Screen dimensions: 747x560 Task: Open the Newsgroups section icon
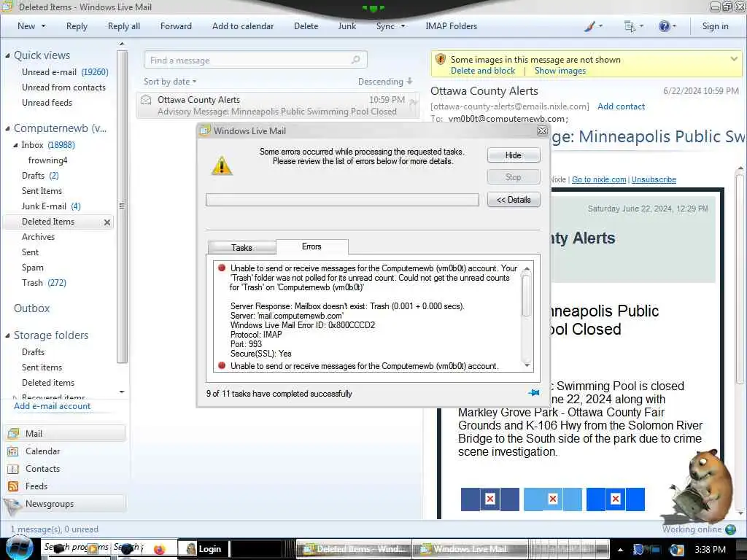pyautogui.click(x=13, y=505)
